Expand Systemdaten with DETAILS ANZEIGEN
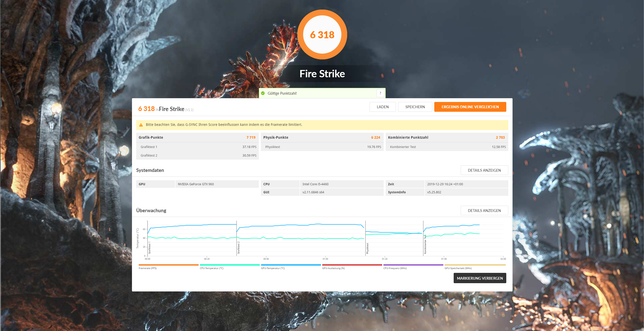Image resolution: width=644 pixels, height=331 pixels. point(484,170)
